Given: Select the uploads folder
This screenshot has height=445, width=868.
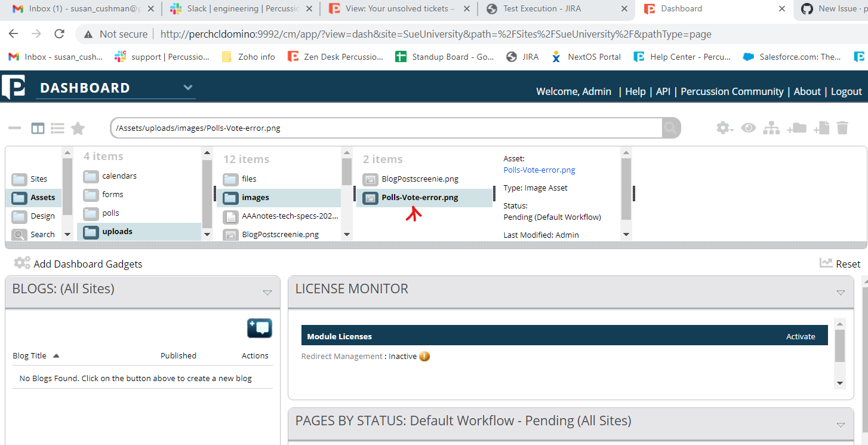Looking at the screenshot, I should (139, 232).
